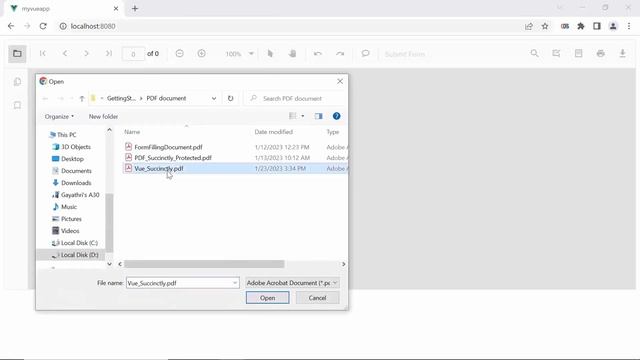Click the horizontal scrollbar thumb under file list

point(204,264)
